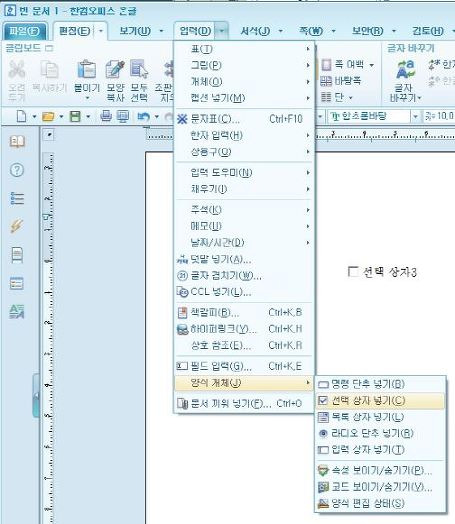Select 책갈피(B)... menu item
The height and width of the screenshot is (524, 455).
[244, 313]
